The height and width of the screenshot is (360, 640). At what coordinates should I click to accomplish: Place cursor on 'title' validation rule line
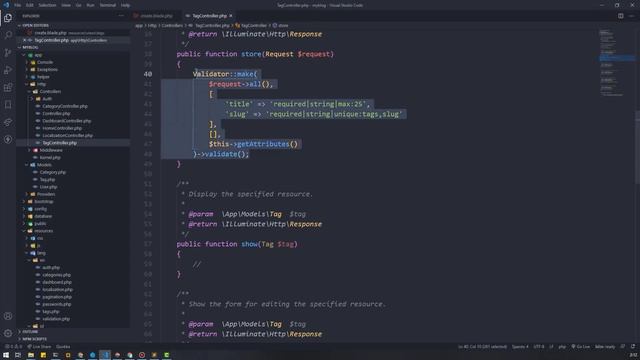point(297,104)
